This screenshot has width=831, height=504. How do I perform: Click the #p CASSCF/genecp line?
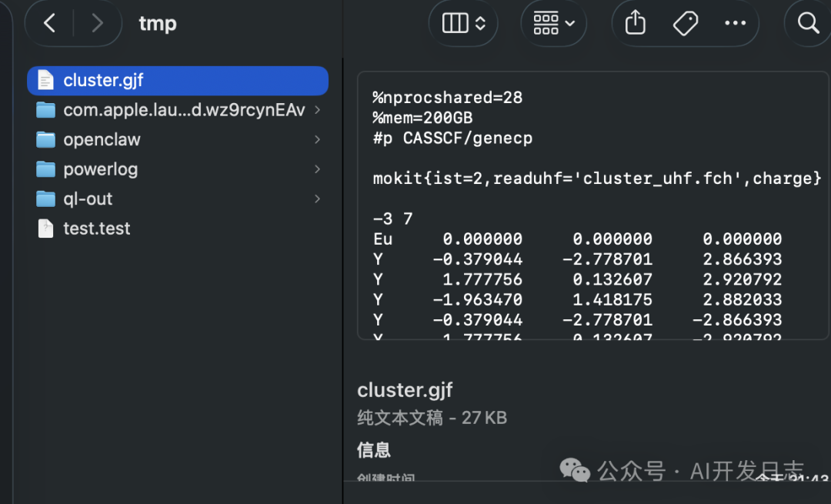452,139
